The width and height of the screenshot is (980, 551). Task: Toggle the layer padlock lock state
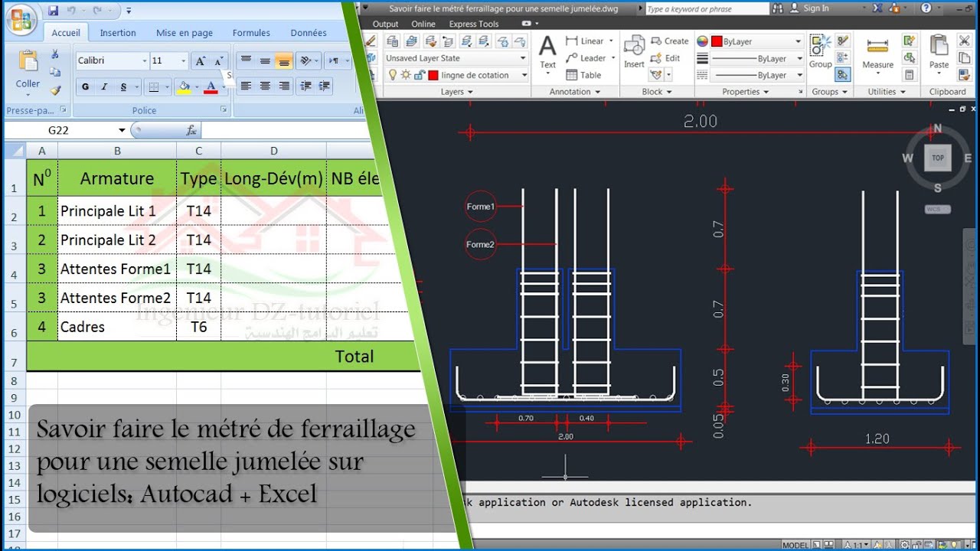point(419,75)
